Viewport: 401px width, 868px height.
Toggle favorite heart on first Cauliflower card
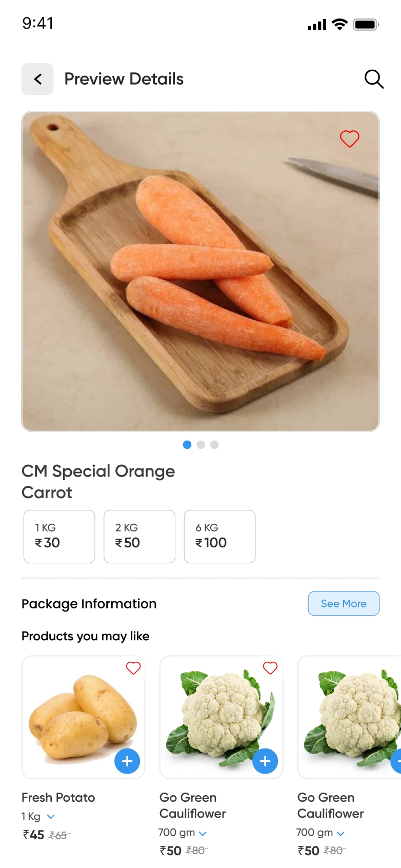point(270,668)
